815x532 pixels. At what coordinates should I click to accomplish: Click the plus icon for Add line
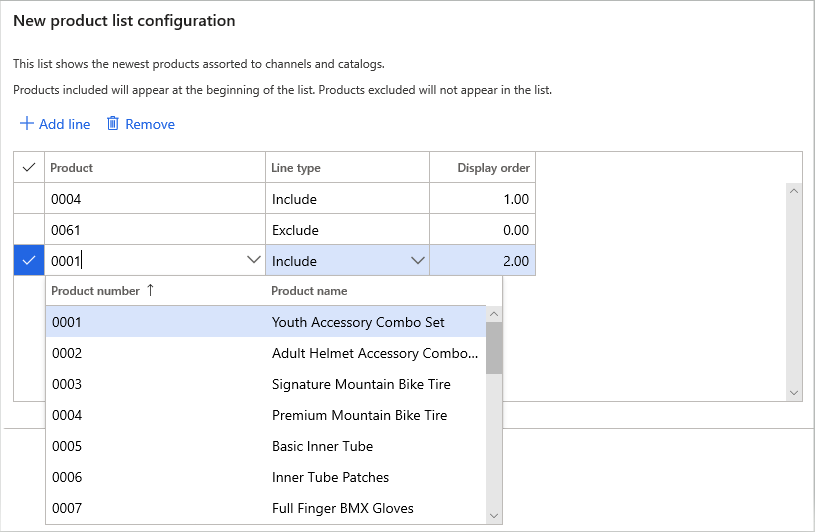(x=27, y=124)
